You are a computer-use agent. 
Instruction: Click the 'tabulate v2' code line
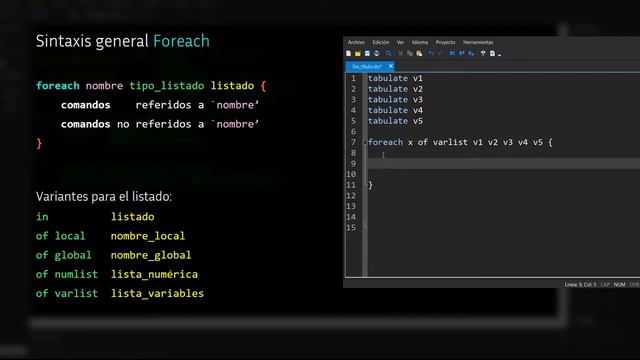coord(395,89)
